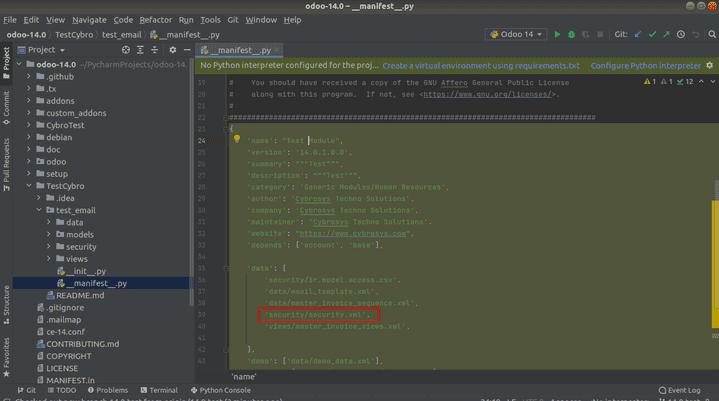Screen dimensions: 719x401
Task: Click the warnings count indicator in editor
Action: pos(650,82)
